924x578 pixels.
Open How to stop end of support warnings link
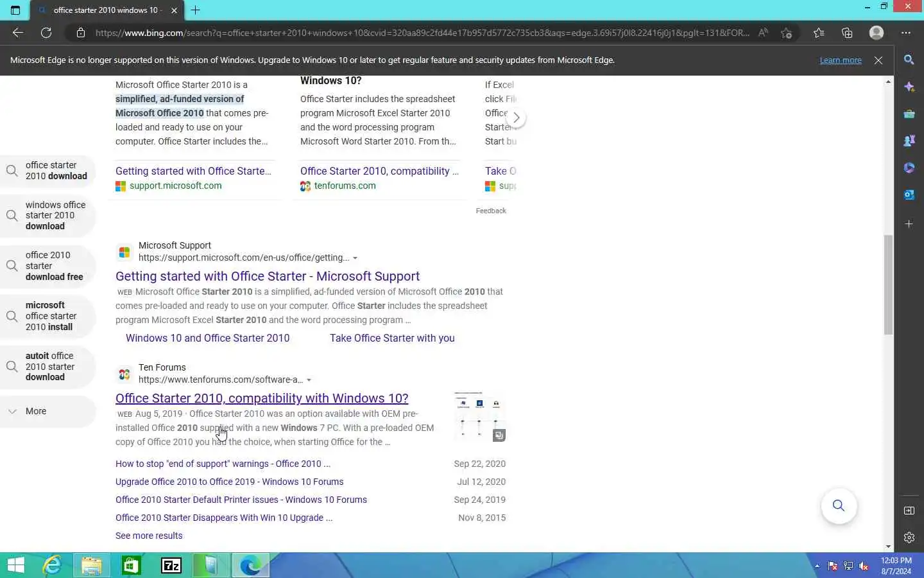[x=223, y=464]
